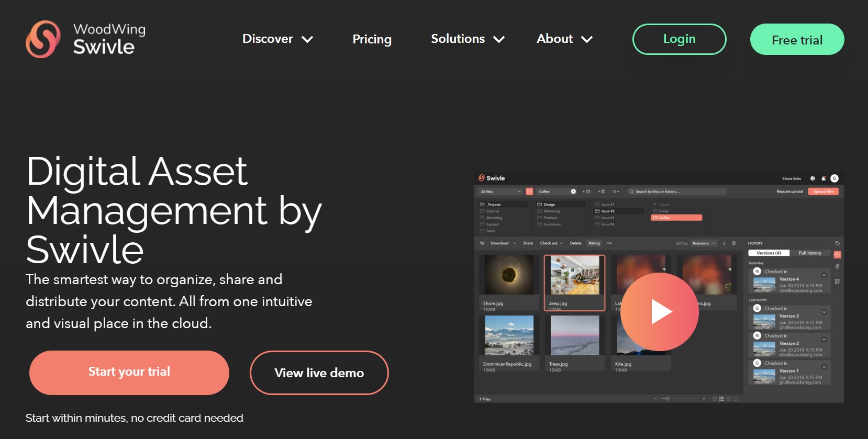Image resolution: width=868 pixels, height=439 pixels.
Task: Expand the Discover menu
Action: (278, 39)
